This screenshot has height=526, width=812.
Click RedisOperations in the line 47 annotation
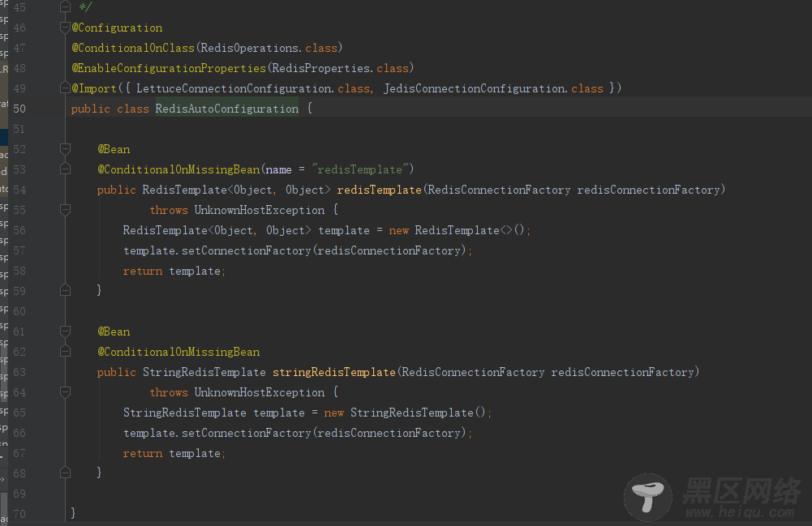pyautogui.click(x=250, y=48)
